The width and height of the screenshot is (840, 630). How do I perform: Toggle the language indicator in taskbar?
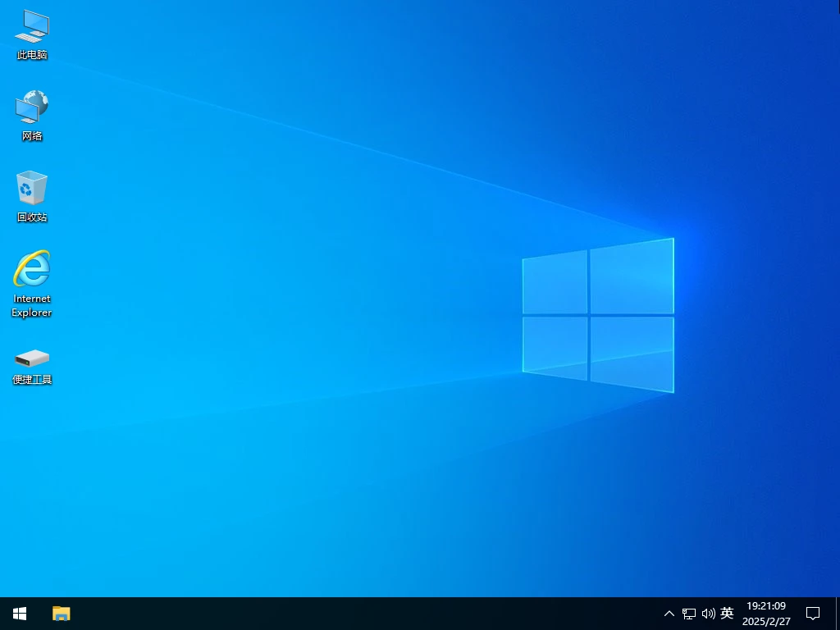(x=727, y=613)
